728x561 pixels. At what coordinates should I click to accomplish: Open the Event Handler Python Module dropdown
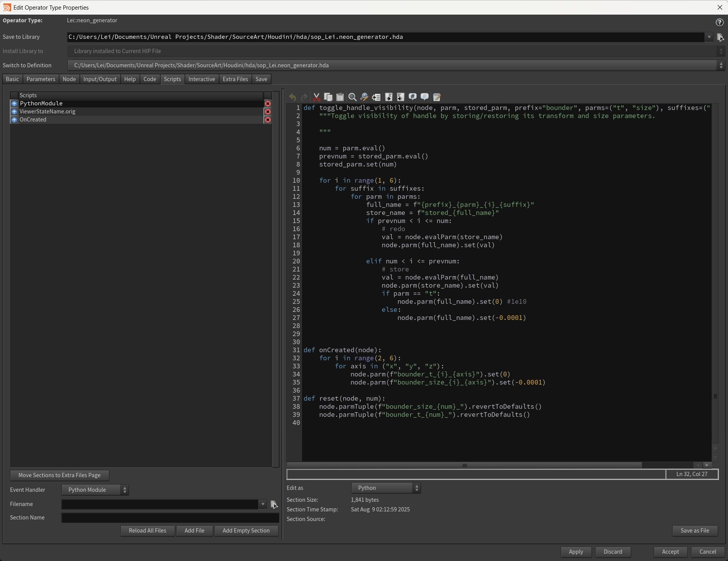[x=95, y=489]
